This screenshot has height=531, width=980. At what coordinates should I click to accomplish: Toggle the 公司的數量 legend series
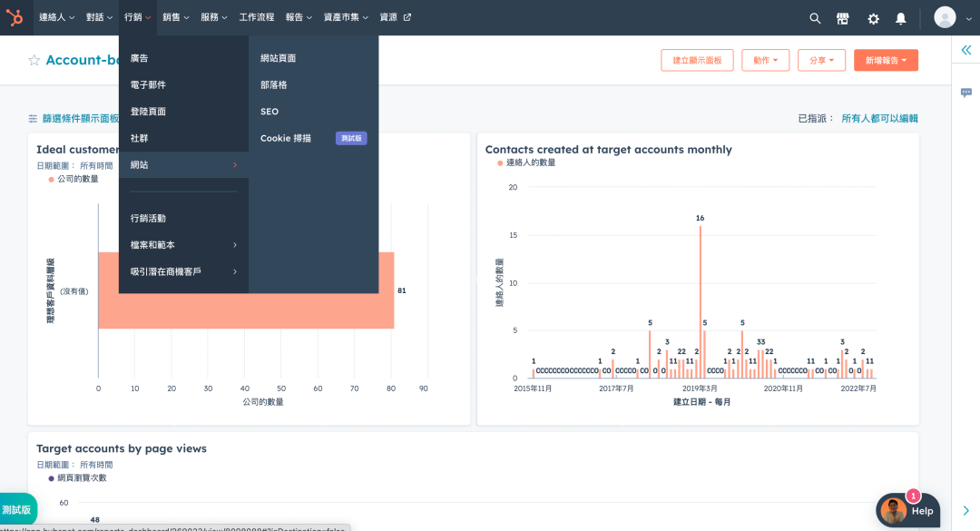click(73, 179)
